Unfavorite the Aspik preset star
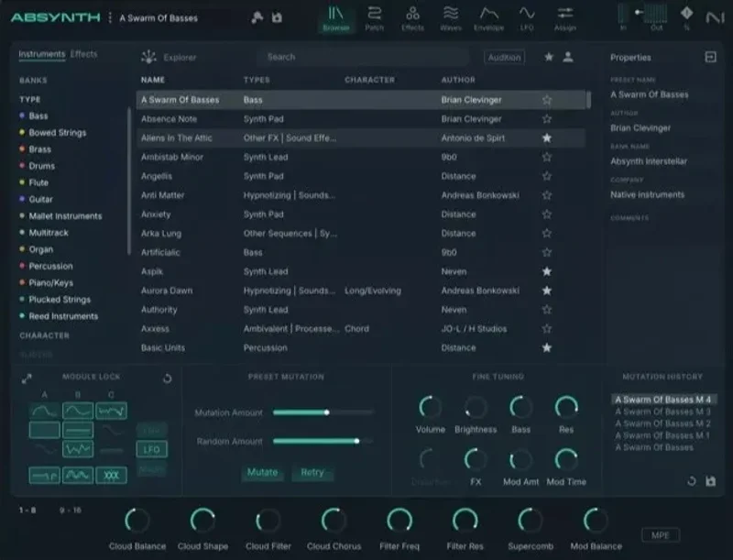This screenshot has height=560, width=733. pos(546,271)
